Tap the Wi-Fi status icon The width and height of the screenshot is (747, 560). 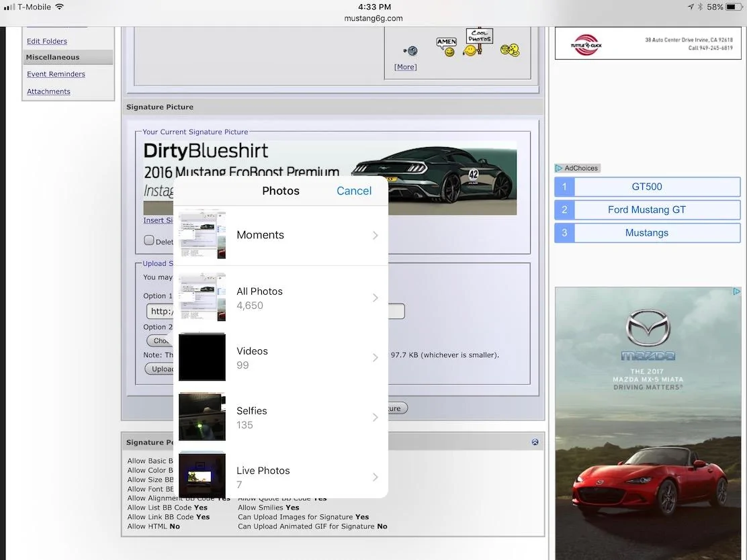pyautogui.click(x=60, y=7)
